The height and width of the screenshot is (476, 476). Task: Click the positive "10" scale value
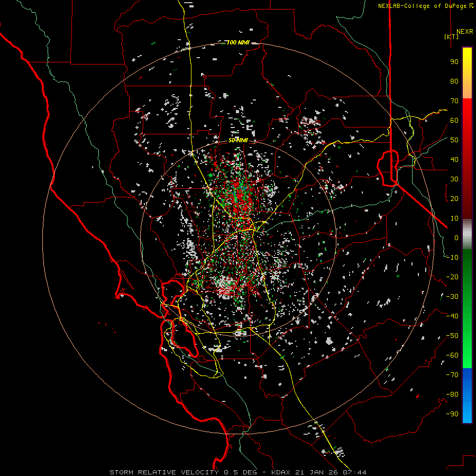[x=454, y=218]
